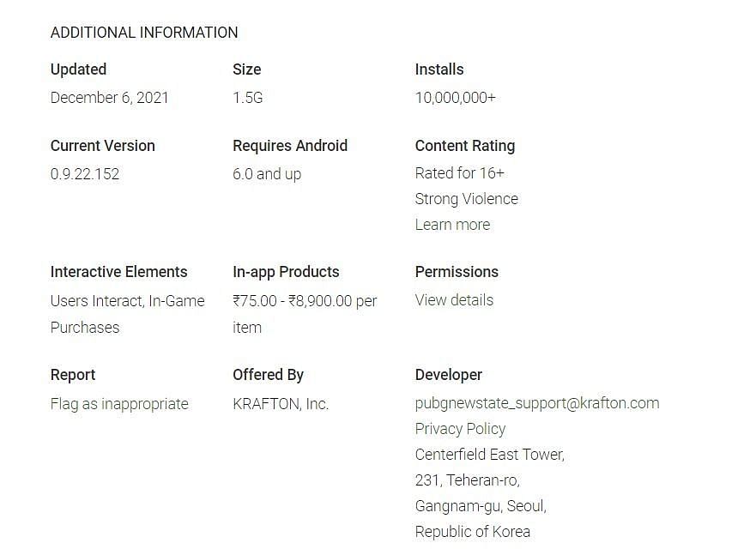Click the In-app Products heading
This screenshot has width=756, height=555.
286,272
